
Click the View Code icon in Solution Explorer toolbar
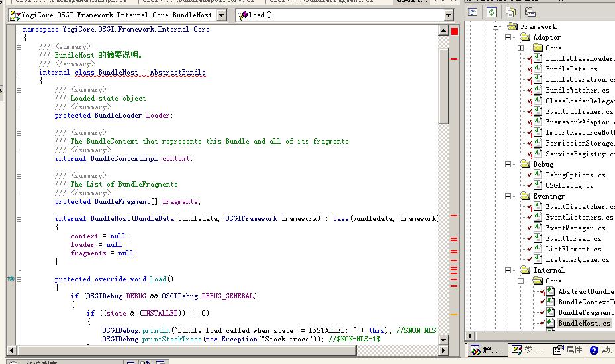point(473,12)
